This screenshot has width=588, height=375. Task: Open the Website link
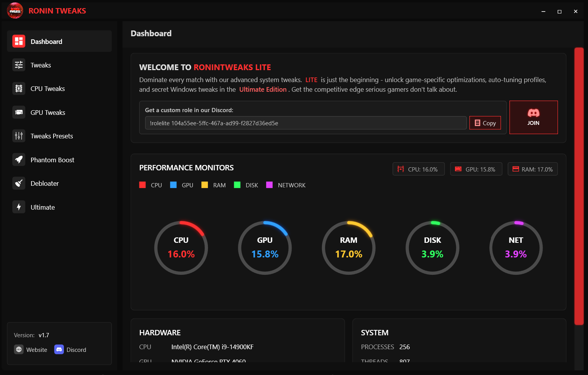31,350
